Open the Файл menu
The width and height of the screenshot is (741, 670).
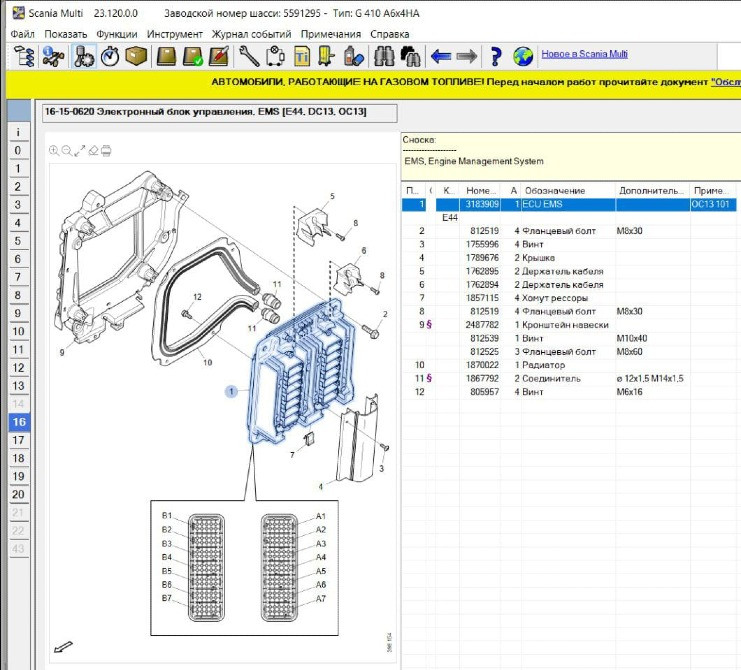pos(22,34)
